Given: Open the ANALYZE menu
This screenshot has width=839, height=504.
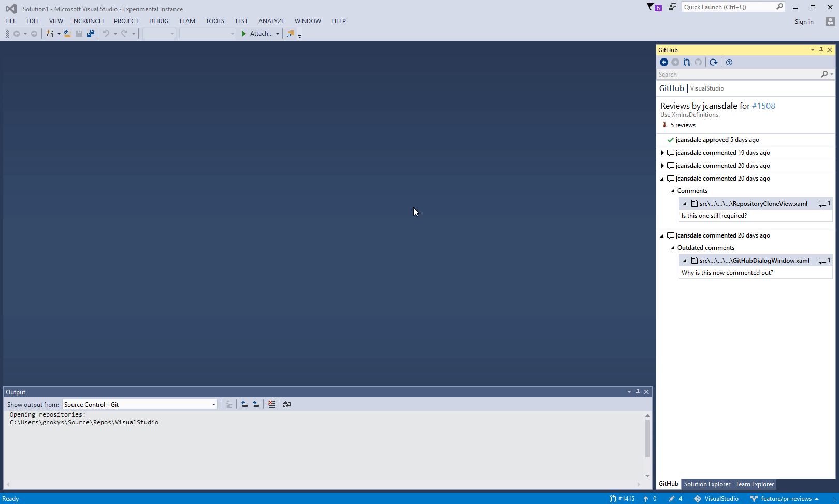Looking at the screenshot, I should coord(271,21).
